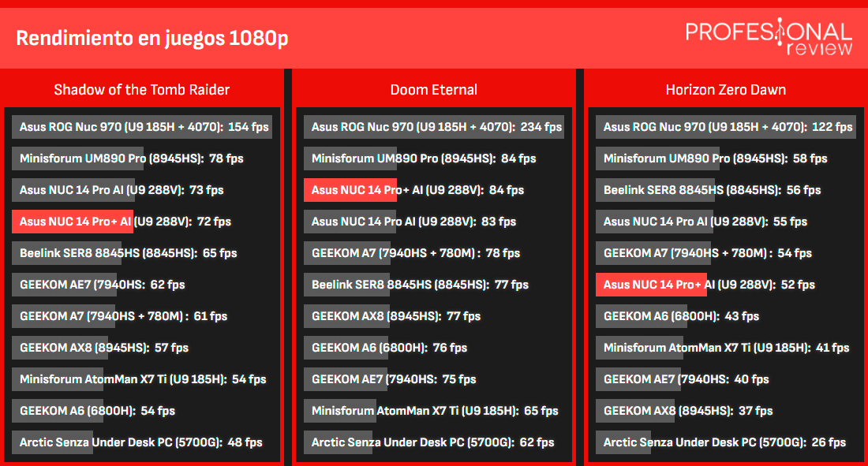Click the GEEKOM A6 43 fps row
Viewport: 868px width, 466px height.
click(x=726, y=316)
